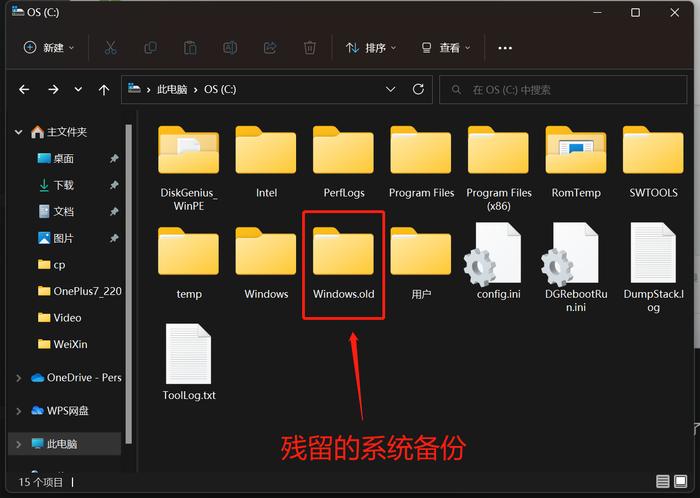Open the three-dots more options menu
This screenshot has width=700, height=498.
click(x=505, y=48)
